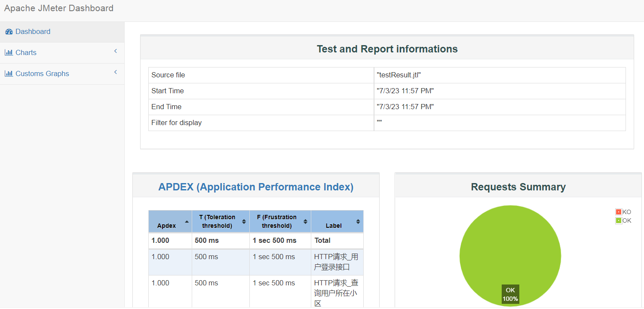Expand the Customs Graphs chevron

[x=115, y=72]
